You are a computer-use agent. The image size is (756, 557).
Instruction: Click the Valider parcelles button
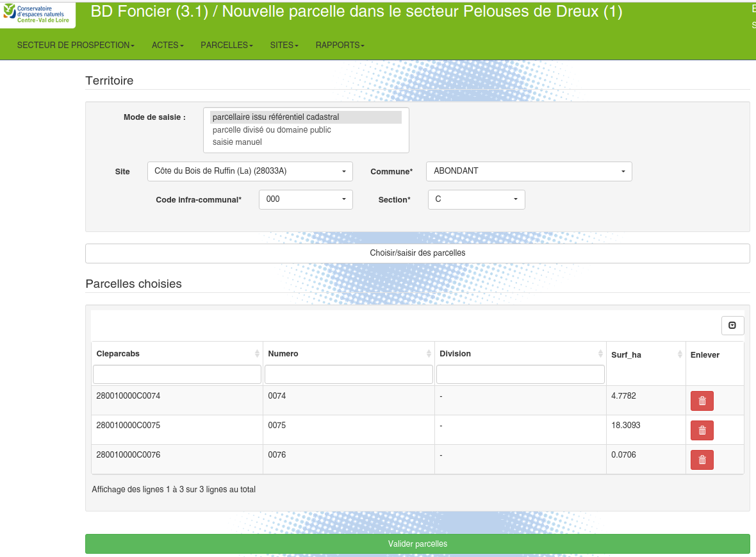point(417,544)
